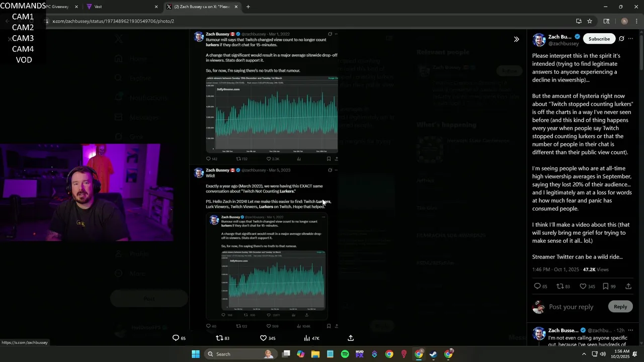
Task: Collapse the side panel with the double-chevron icon
Action: [516, 39]
